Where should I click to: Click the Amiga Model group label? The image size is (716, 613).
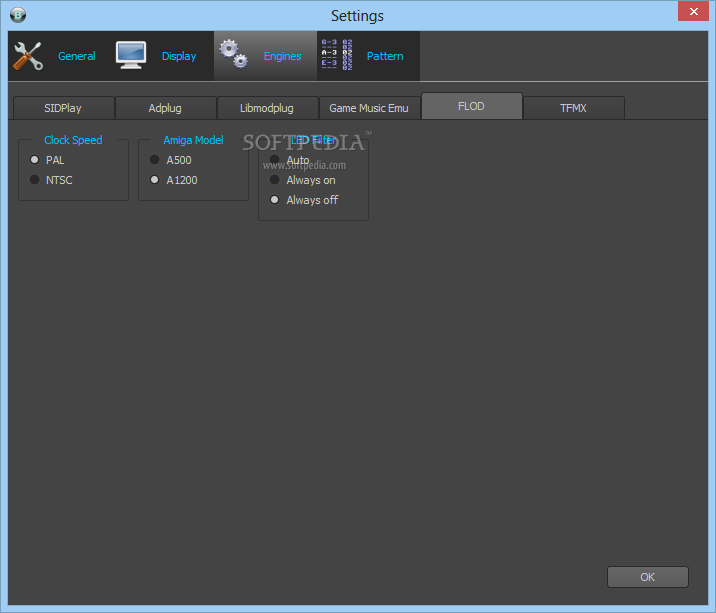pyautogui.click(x=193, y=140)
